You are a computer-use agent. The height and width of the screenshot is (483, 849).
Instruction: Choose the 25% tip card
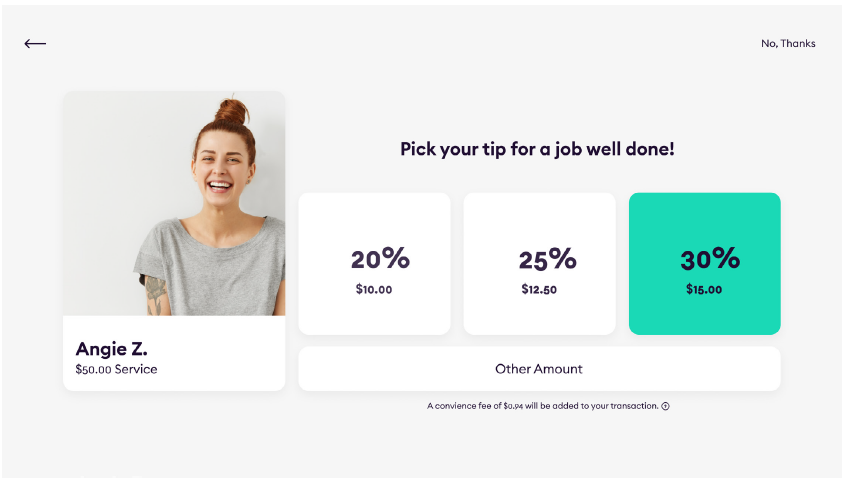coord(539,264)
